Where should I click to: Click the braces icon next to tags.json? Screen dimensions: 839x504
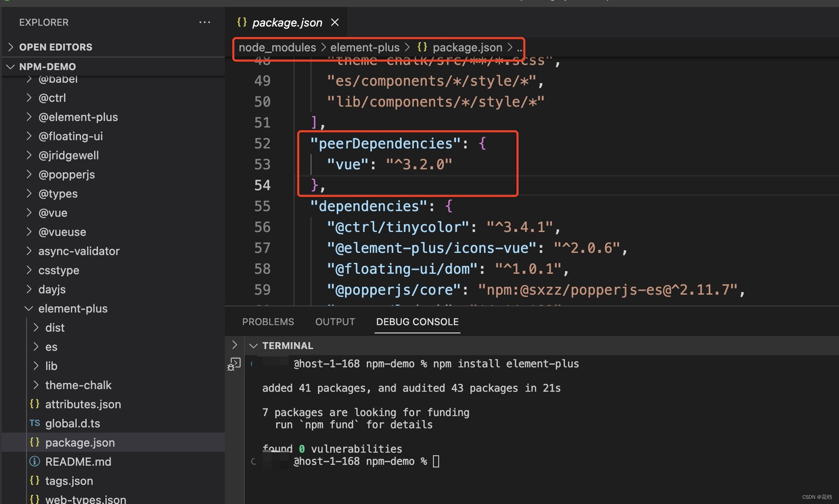click(35, 480)
